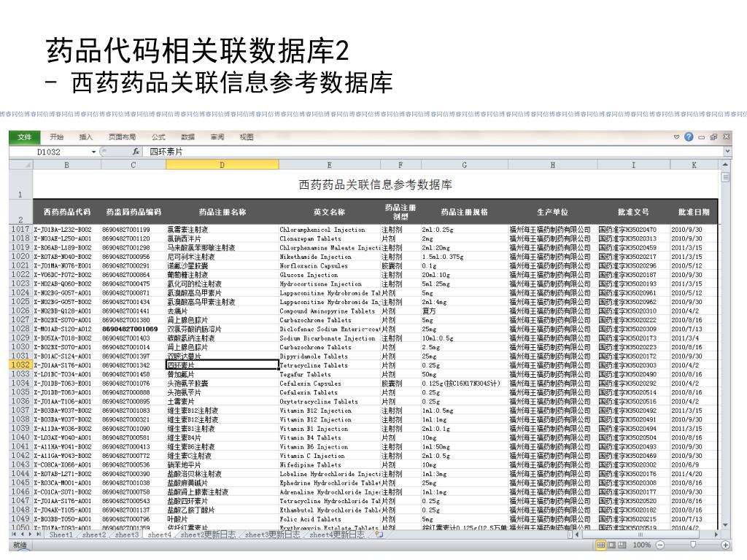The height and width of the screenshot is (560, 747).
Task: Select column H header
Action: click(x=553, y=165)
